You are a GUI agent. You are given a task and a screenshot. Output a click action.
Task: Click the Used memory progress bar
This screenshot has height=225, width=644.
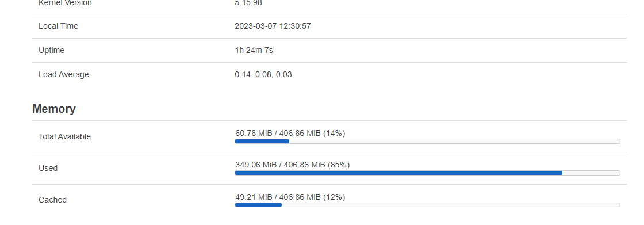(427, 173)
